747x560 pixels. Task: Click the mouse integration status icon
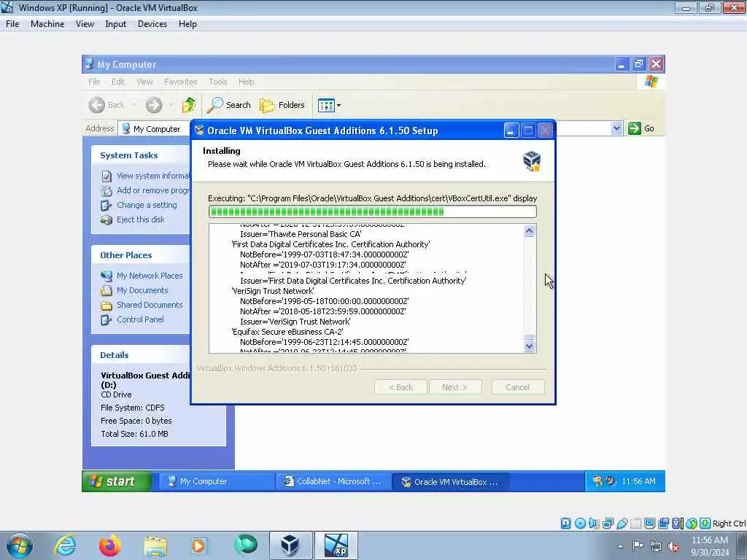692,524
